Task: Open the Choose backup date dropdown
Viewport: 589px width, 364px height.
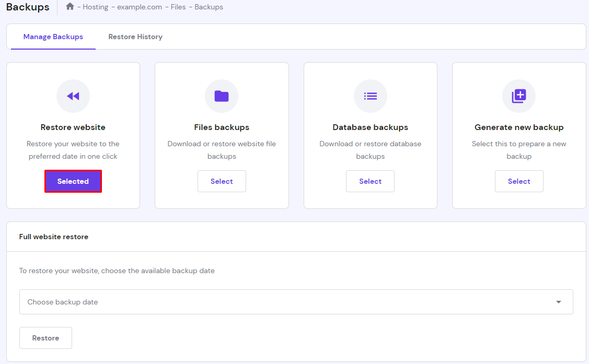Action: pyautogui.click(x=296, y=302)
